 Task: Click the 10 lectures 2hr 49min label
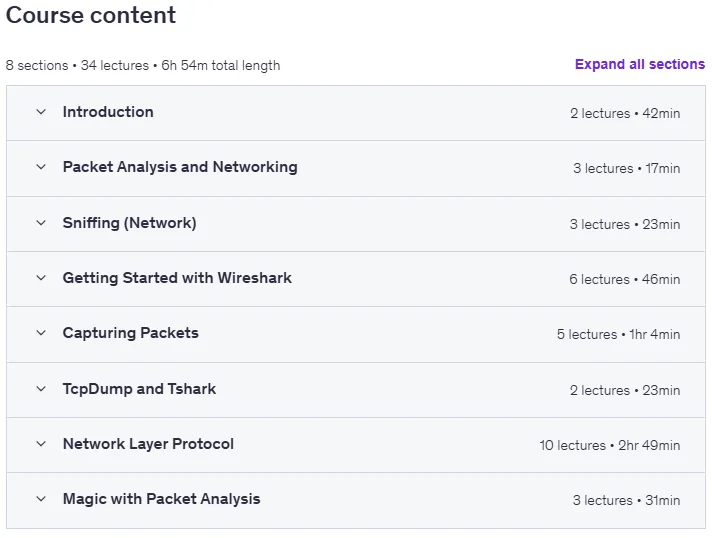click(x=610, y=445)
